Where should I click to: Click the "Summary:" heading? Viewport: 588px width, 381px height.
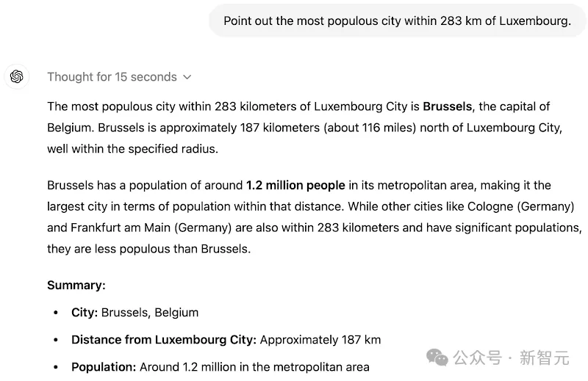[76, 285]
